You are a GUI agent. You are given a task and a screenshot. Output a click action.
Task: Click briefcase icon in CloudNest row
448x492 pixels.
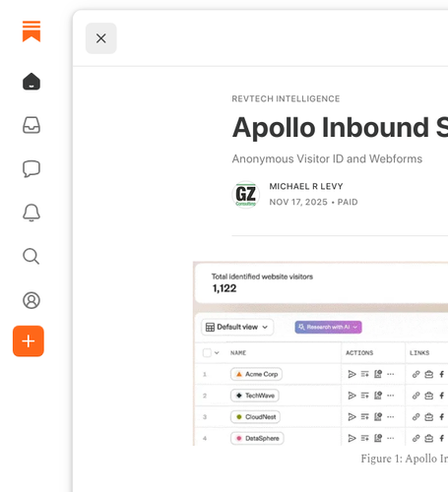click(429, 417)
